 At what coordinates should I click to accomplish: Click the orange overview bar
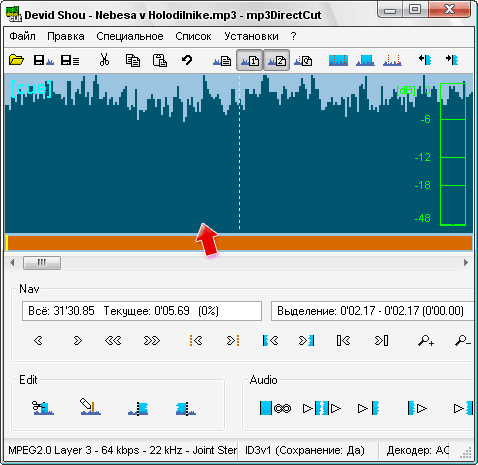click(x=239, y=243)
